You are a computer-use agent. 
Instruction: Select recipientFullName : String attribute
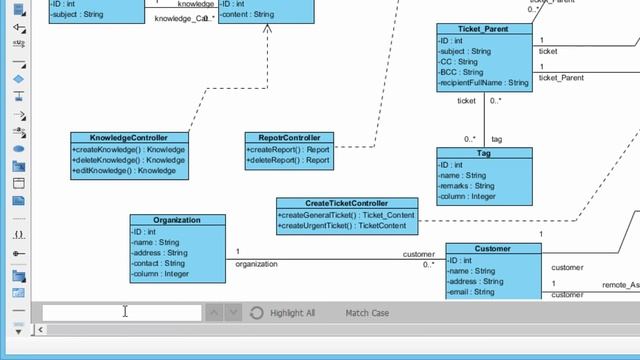(484, 83)
